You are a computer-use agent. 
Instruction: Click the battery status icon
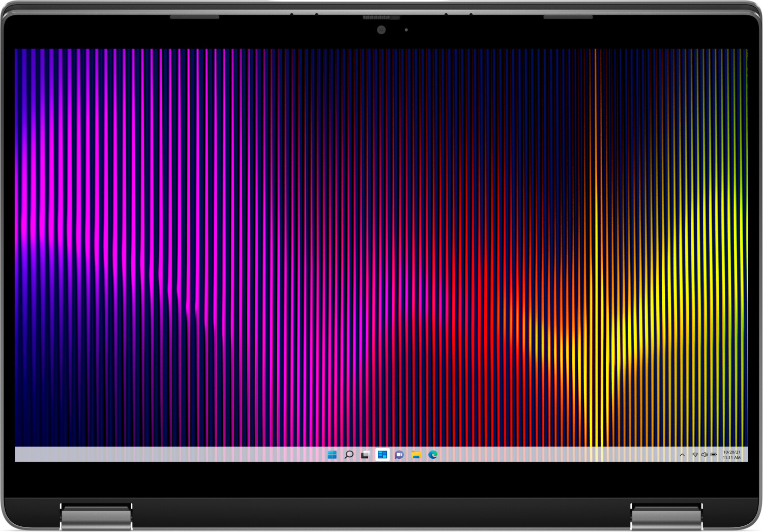click(x=714, y=455)
